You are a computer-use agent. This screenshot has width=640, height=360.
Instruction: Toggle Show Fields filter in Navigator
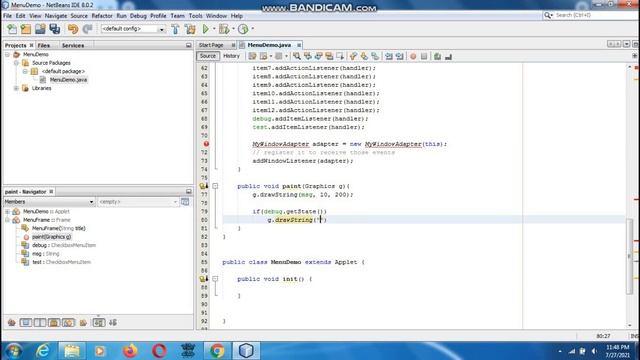pos(26,323)
